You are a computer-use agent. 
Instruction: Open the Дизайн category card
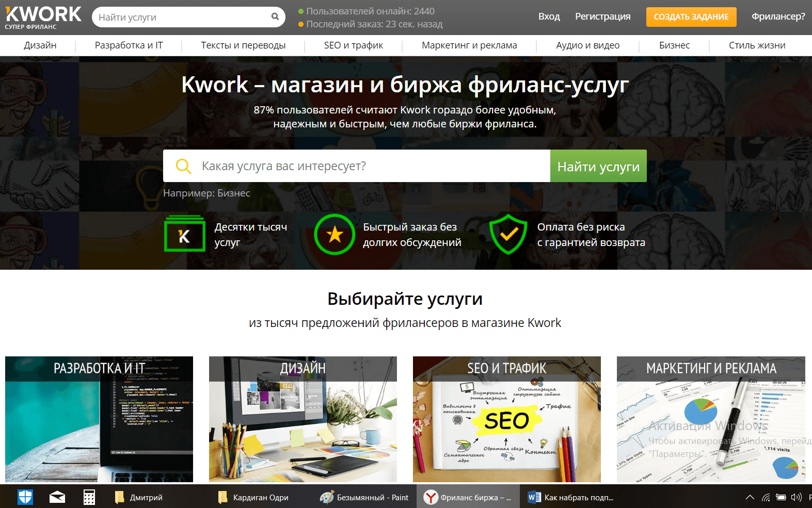[303, 419]
